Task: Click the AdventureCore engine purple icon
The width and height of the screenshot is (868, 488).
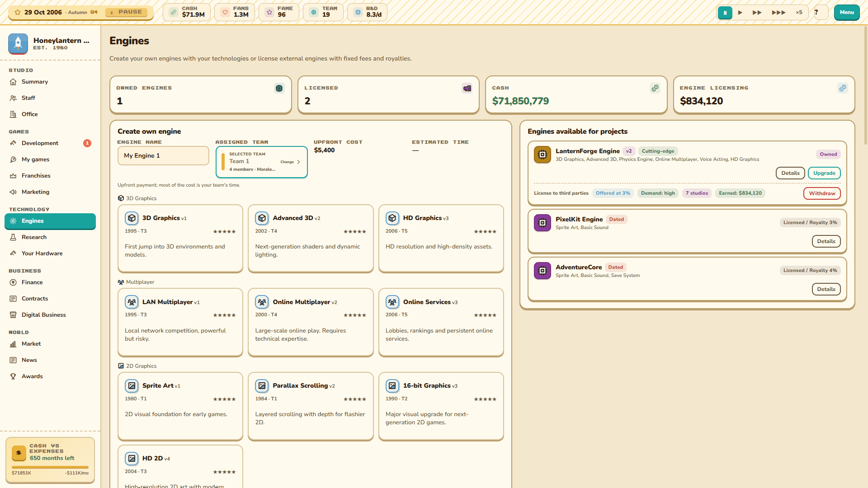Action: coord(542,271)
